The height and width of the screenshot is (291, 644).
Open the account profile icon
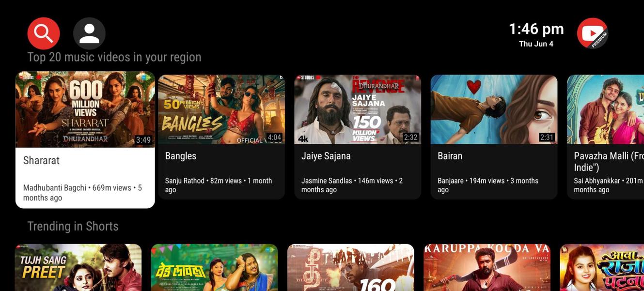89,33
